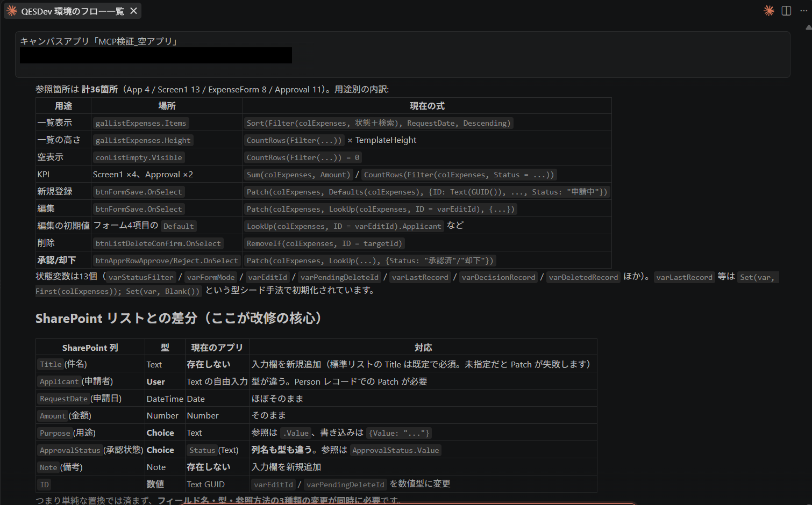This screenshot has height=505, width=812.
Task: Close the QESDev 環境のフロー一覧 tab
Action: (x=133, y=11)
